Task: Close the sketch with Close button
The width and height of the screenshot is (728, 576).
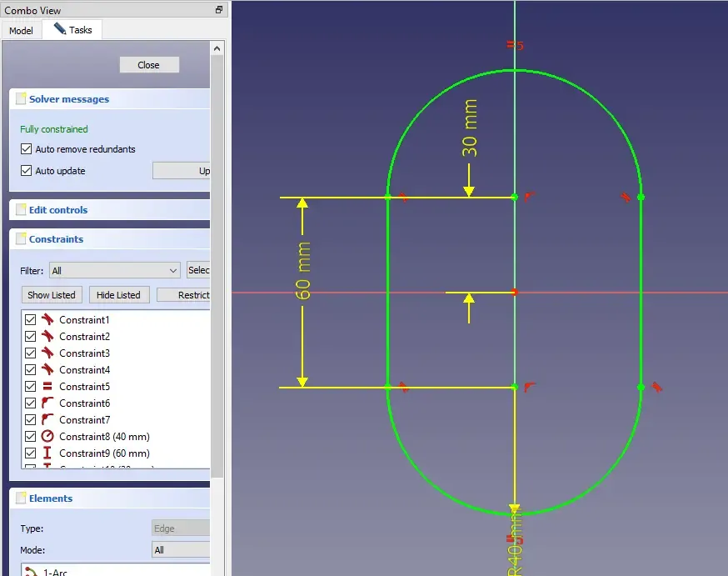Action: [x=149, y=64]
